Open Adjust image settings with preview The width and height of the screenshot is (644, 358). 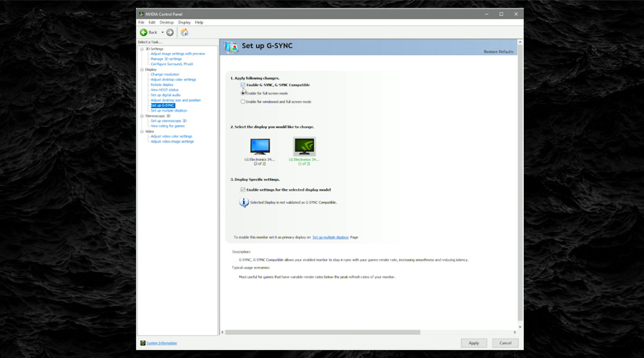pyautogui.click(x=178, y=54)
